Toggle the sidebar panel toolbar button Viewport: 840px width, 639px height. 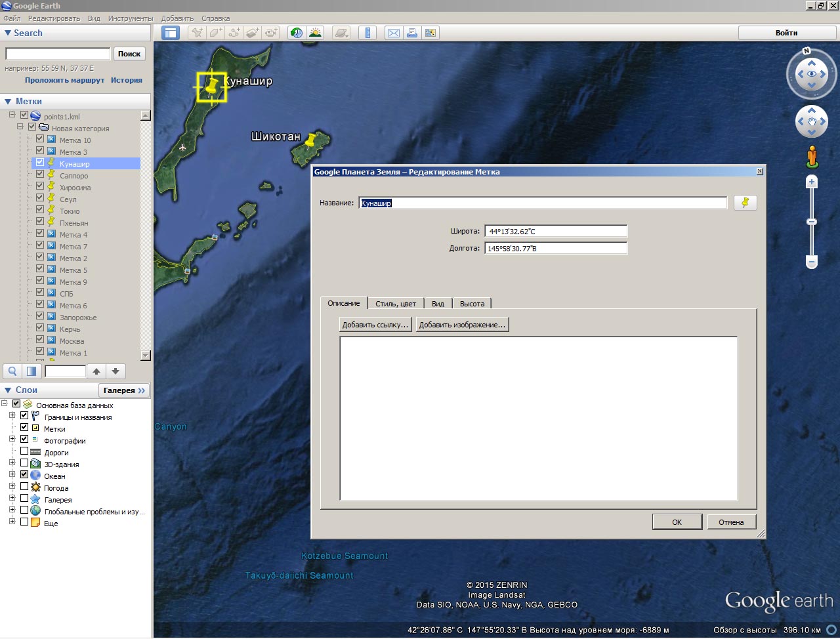(171, 33)
